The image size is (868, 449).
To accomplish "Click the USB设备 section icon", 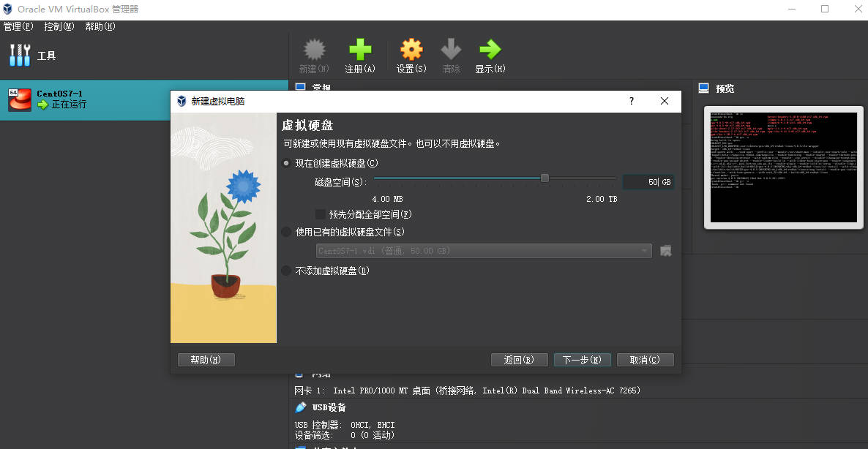I will [301, 407].
